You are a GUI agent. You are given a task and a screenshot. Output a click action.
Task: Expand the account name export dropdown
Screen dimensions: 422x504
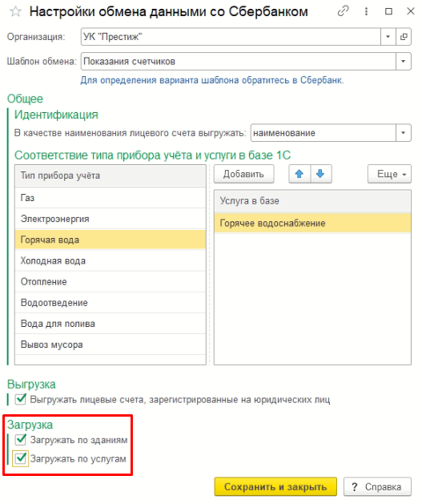403,133
